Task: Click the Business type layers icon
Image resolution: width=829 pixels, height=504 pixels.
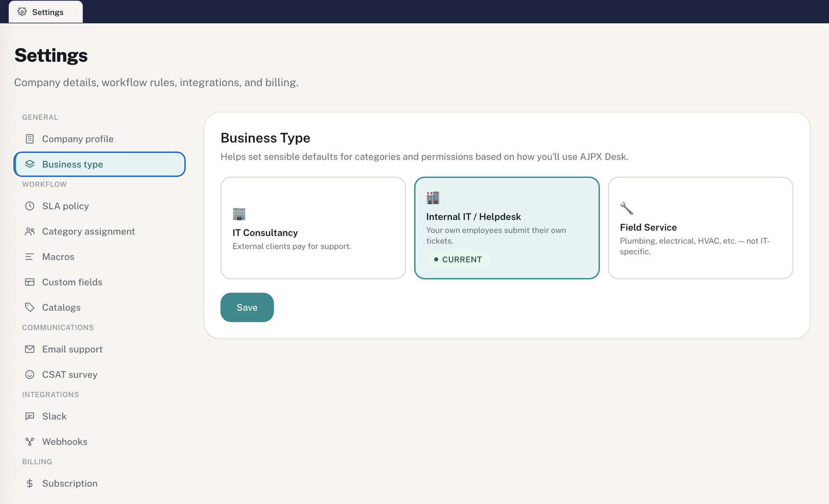Action: coord(30,164)
